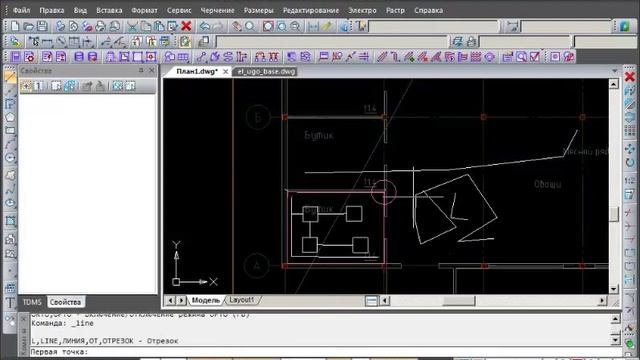Create a new document with the blank page icon
Screen dimensions: 640x360
pos(15,26)
